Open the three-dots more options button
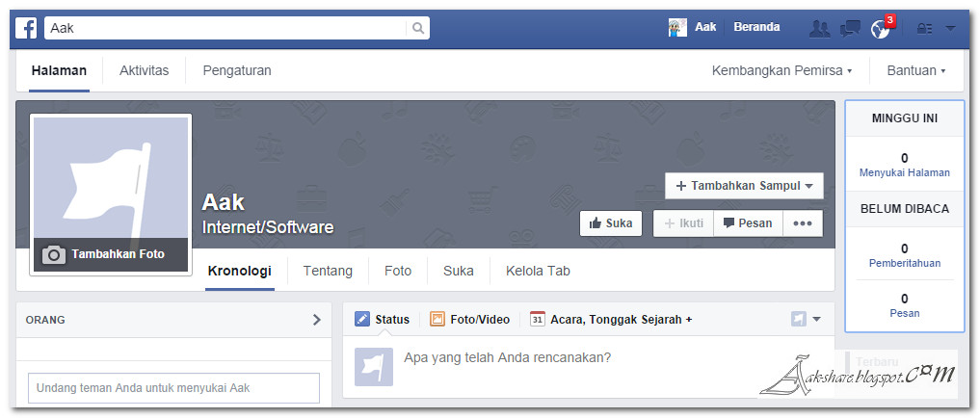 [803, 223]
